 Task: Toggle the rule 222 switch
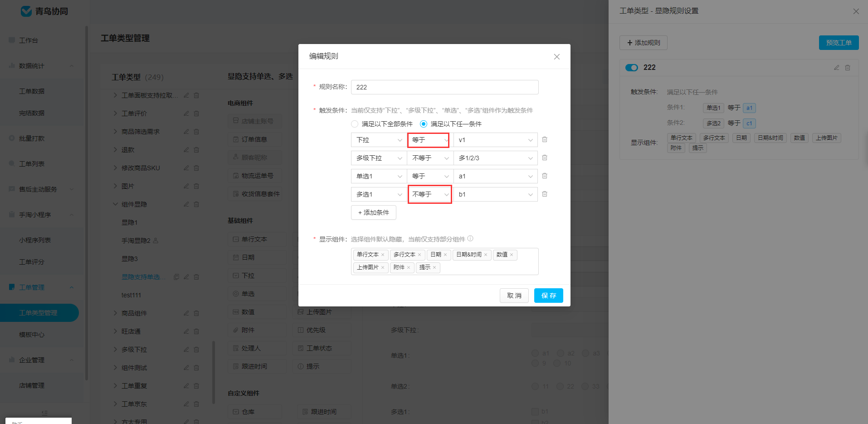point(631,68)
